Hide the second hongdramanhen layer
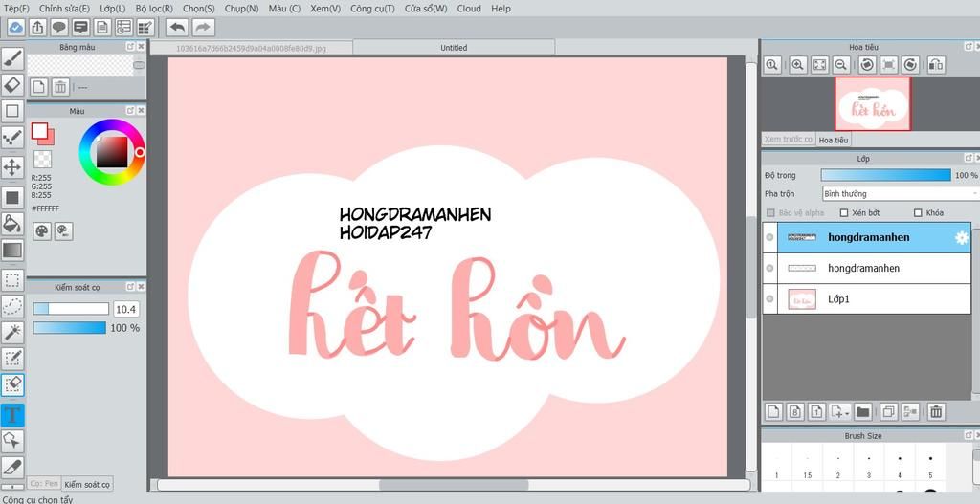 (x=769, y=268)
